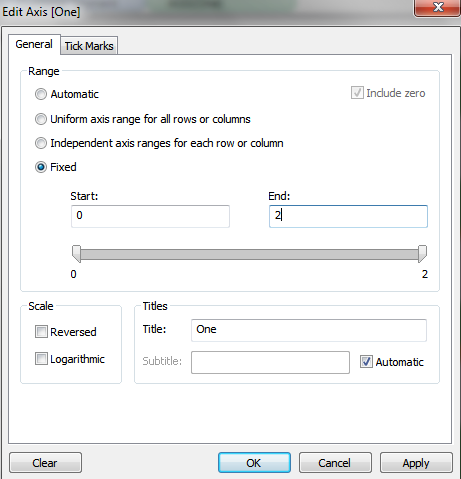Select the Fixed range radio button

point(41,167)
